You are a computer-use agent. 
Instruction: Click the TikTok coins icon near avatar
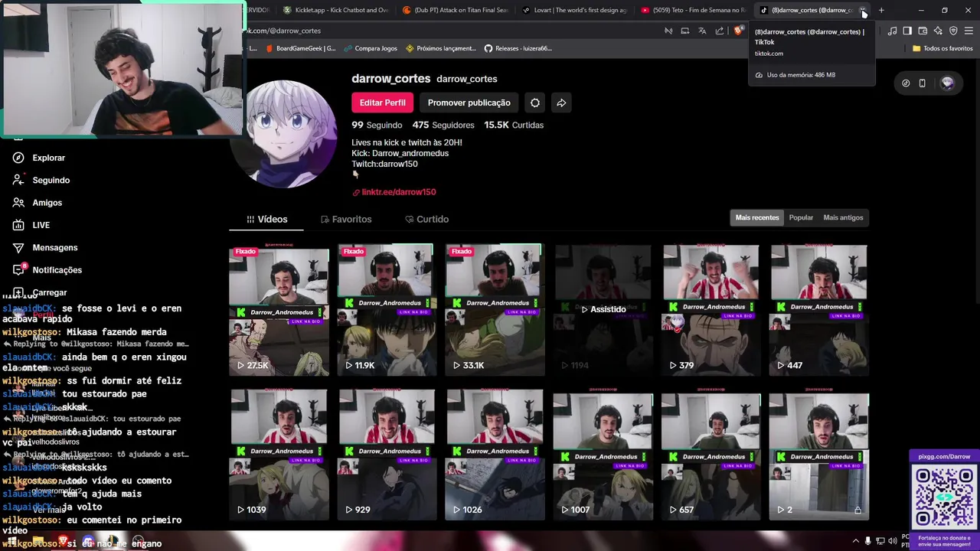tap(906, 83)
